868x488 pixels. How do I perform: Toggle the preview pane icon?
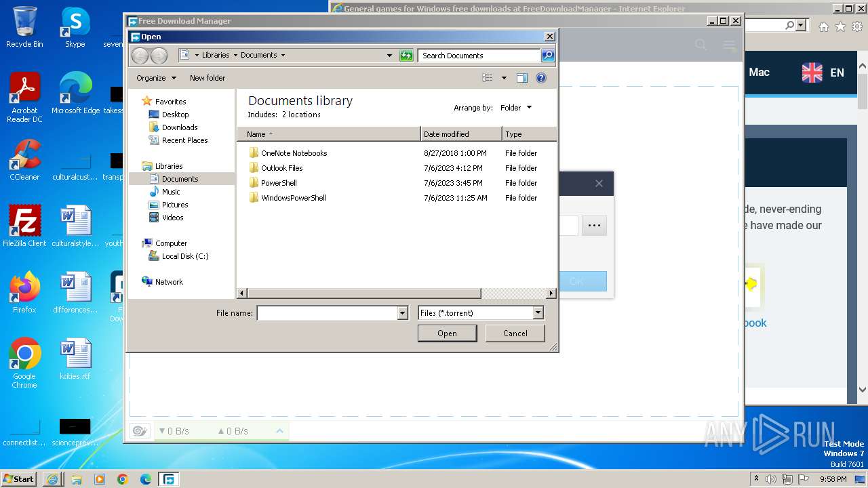click(x=521, y=78)
